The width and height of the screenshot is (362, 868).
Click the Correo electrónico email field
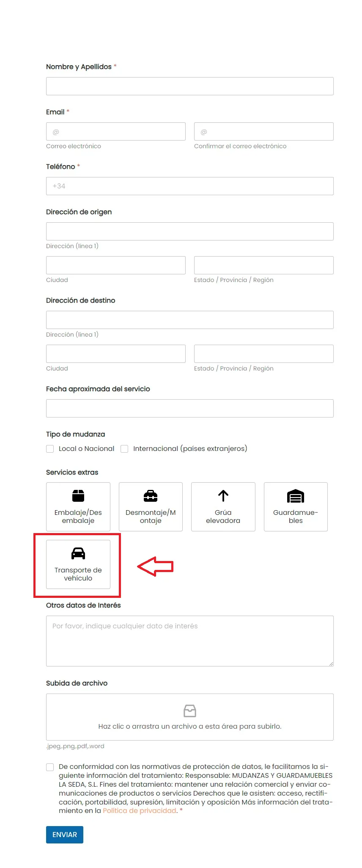(116, 132)
